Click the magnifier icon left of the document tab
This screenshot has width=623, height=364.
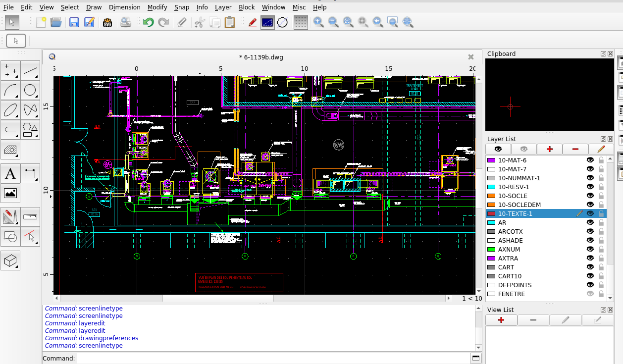pyautogui.click(x=52, y=57)
